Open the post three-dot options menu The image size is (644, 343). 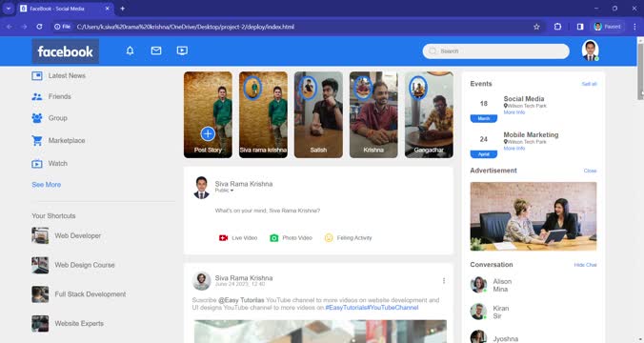pos(444,280)
